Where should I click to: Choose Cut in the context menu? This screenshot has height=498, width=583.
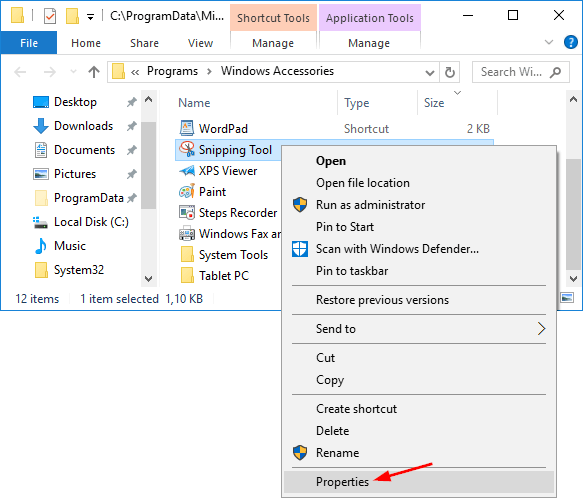coord(419,357)
